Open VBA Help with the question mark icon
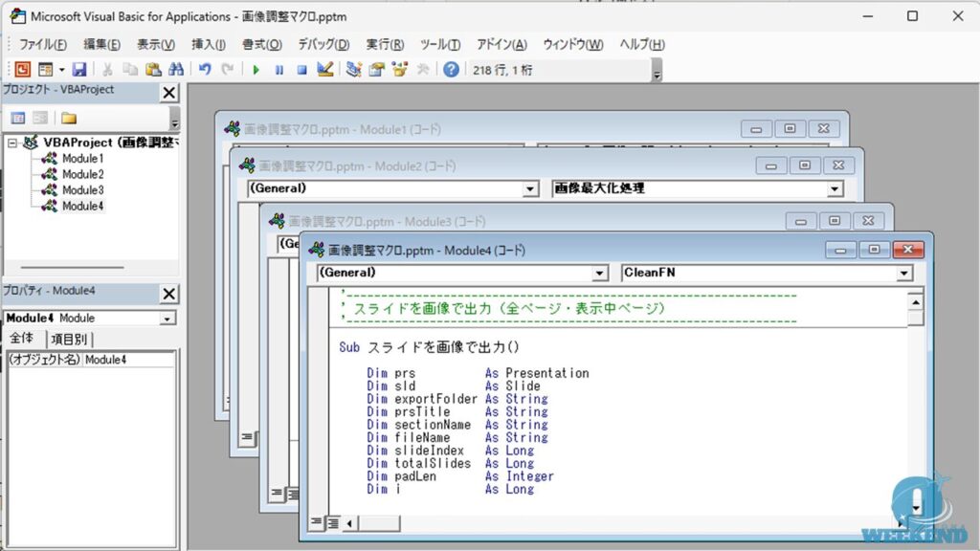980x551 pixels. [451, 69]
